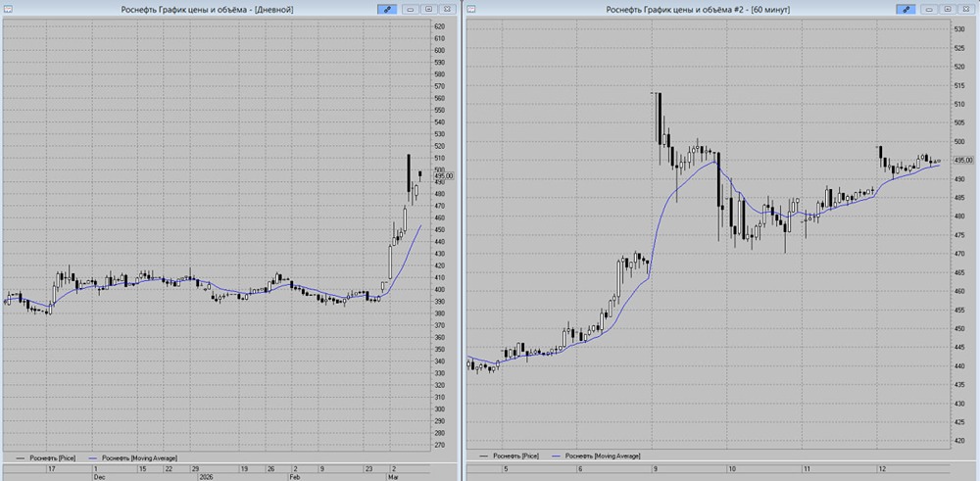Click the title 'Роснефть График цены и объёма #2 - [60 минут]'

pos(698,10)
